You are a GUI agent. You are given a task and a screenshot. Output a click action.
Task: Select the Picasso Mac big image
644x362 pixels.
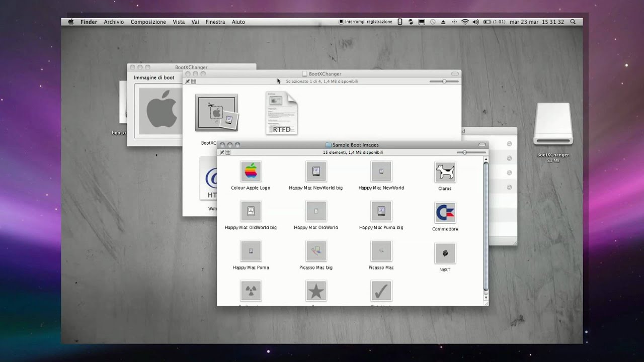(316, 251)
